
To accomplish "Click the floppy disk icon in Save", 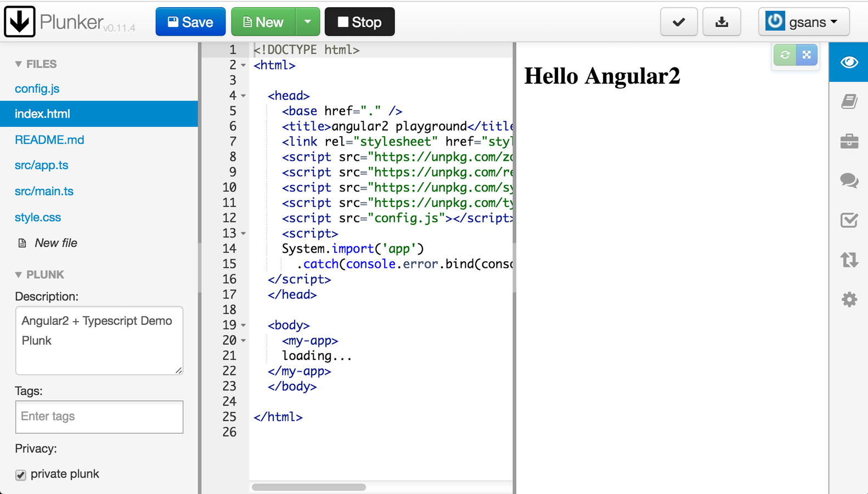I will (x=173, y=22).
